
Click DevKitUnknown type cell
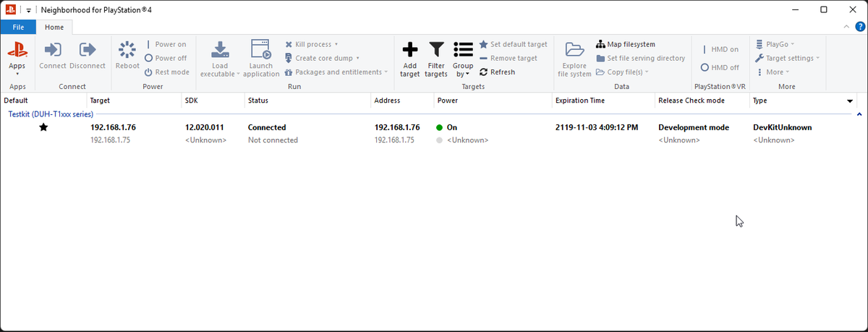pos(782,127)
